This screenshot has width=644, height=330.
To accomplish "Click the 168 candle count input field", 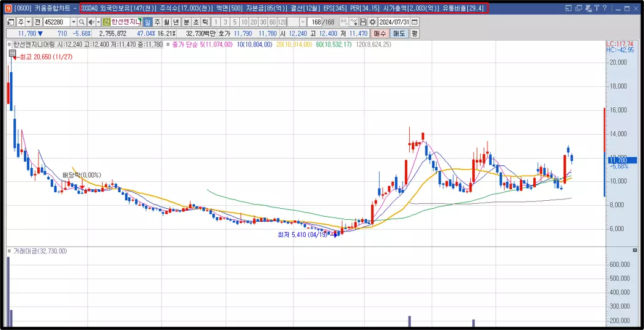I will click(x=314, y=22).
